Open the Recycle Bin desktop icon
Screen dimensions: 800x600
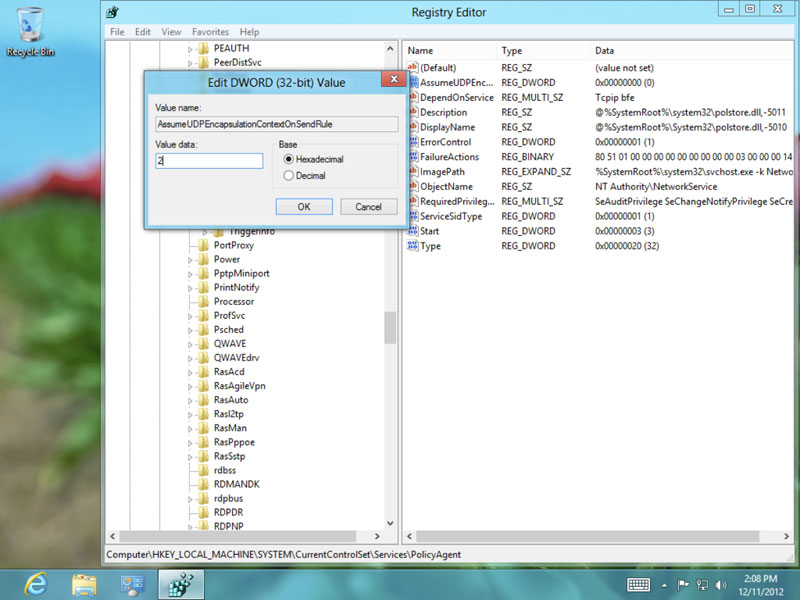tap(30, 24)
